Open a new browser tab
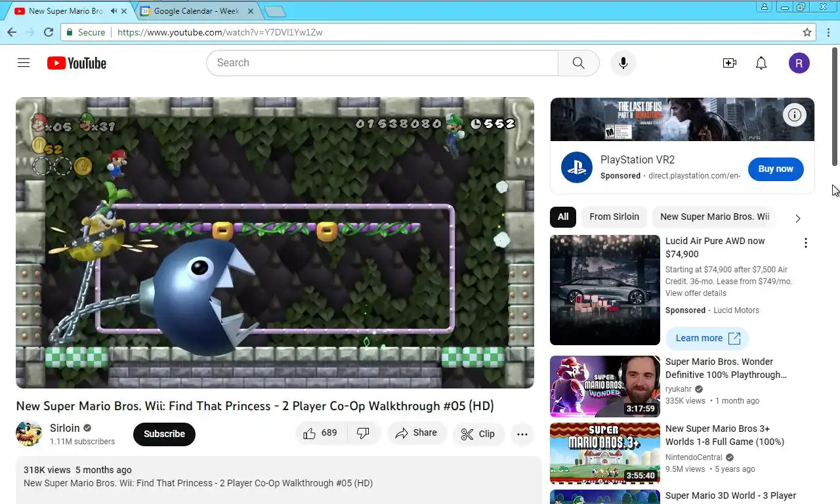This screenshot has width=840, height=504. point(274,11)
